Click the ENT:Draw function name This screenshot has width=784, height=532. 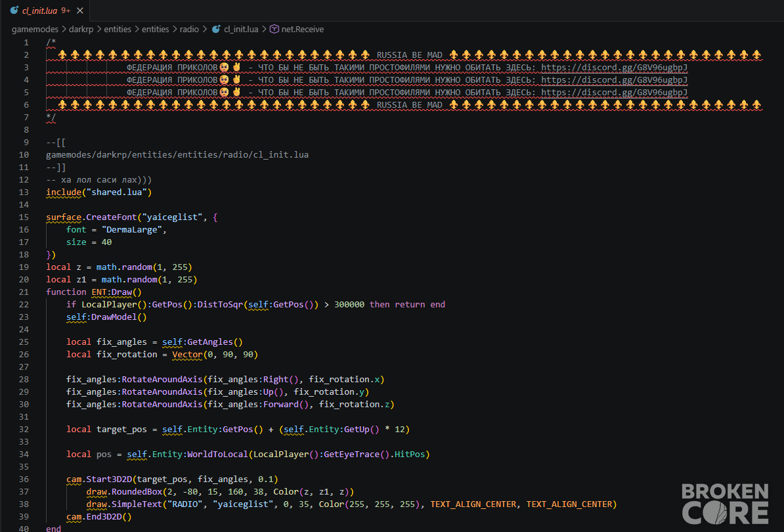click(112, 292)
